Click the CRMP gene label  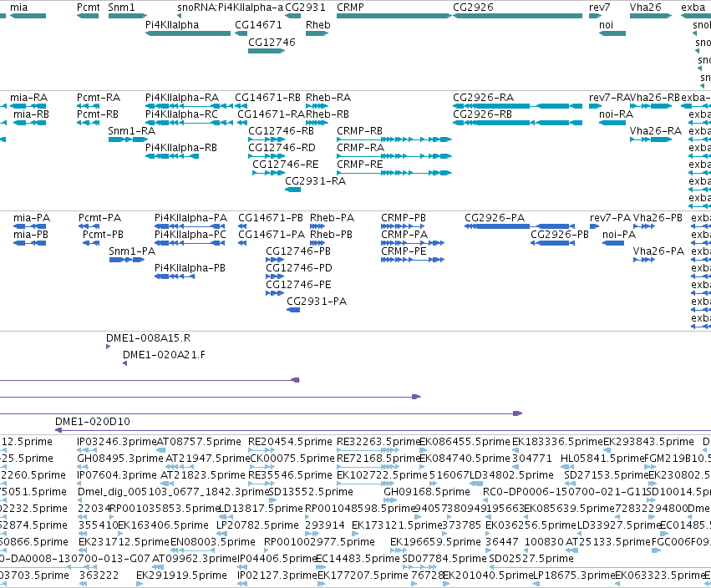[x=350, y=8]
